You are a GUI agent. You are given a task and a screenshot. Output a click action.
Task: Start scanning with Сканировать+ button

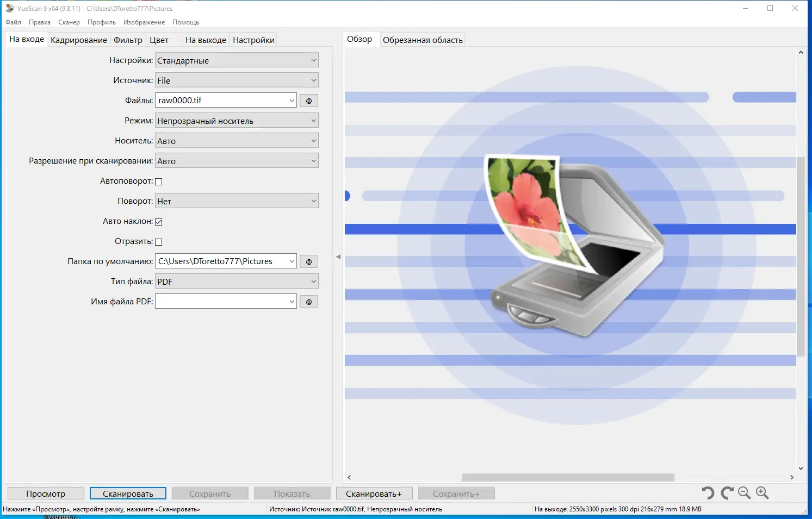374,493
